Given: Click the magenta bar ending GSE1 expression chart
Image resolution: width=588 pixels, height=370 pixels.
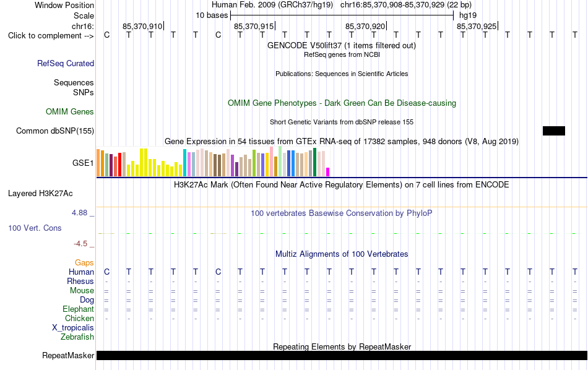Looking at the screenshot, I should 327,172.
